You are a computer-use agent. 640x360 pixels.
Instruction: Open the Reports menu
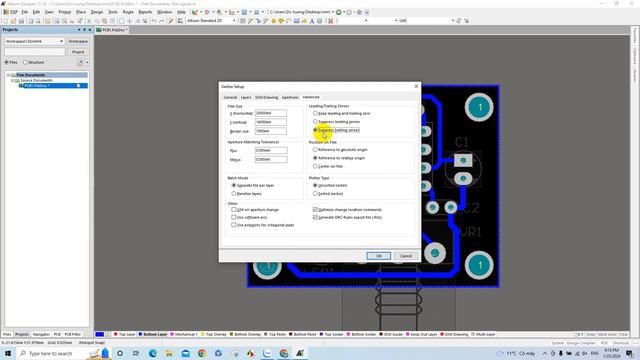tap(145, 12)
